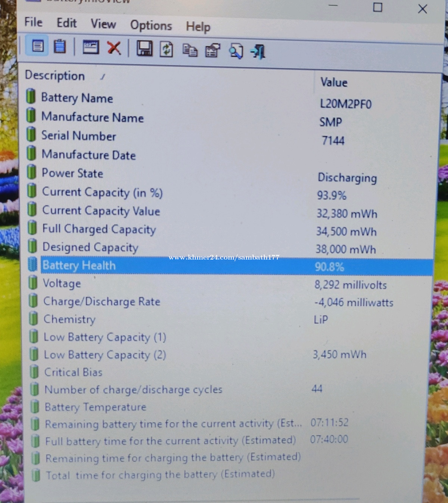Click the -4,046 milliwatts value
This screenshot has width=448, height=503.
(x=354, y=302)
